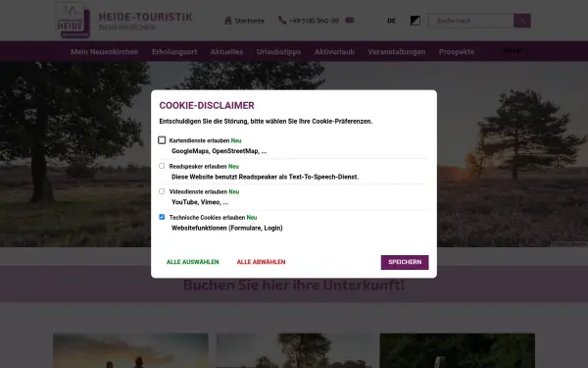Select Prospekte in the navigation bar
Screen dimensions: 588x368
[x=457, y=52]
